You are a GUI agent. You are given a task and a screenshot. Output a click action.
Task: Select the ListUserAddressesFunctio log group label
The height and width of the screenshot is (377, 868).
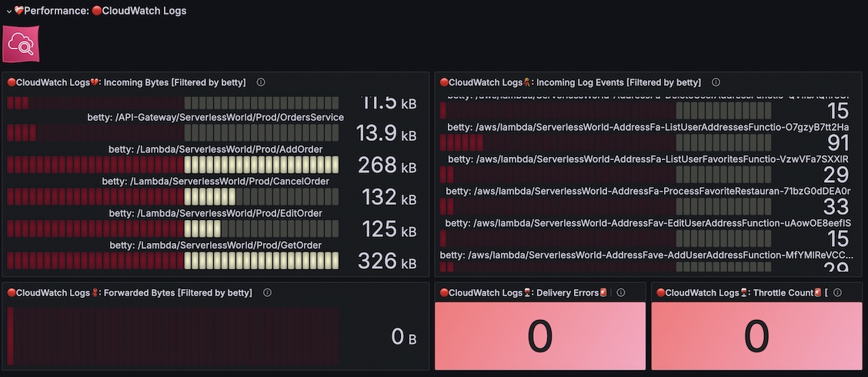[x=648, y=127]
